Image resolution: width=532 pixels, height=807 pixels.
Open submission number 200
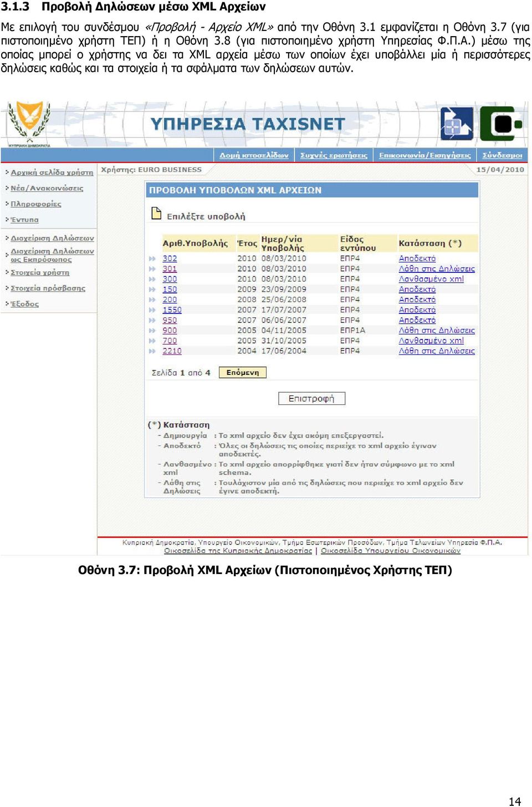170,300
